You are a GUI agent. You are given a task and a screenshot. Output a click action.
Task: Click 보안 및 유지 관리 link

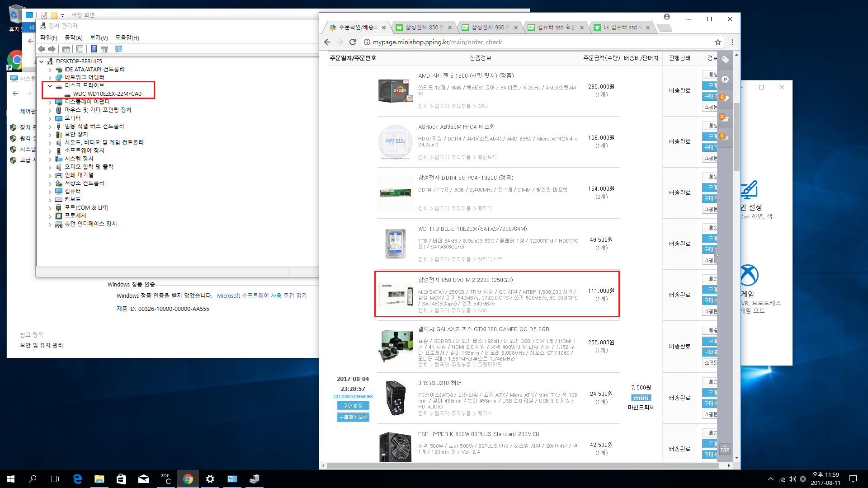pyautogui.click(x=42, y=345)
